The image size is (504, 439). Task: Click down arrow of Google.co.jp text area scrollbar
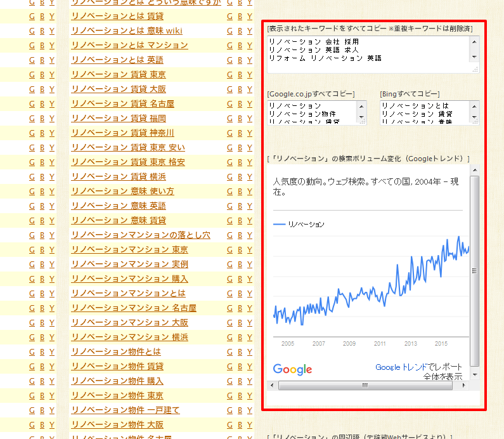(x=361, y=117)
